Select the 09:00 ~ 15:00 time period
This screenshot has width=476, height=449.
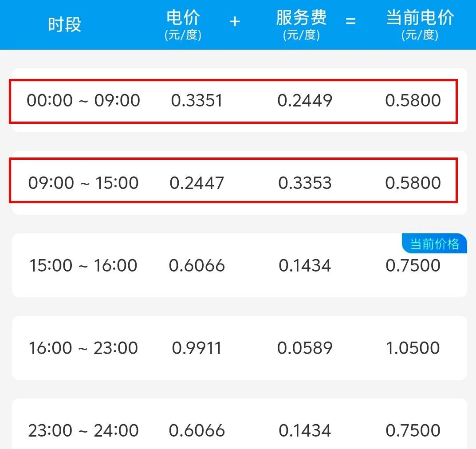point(83,183)
